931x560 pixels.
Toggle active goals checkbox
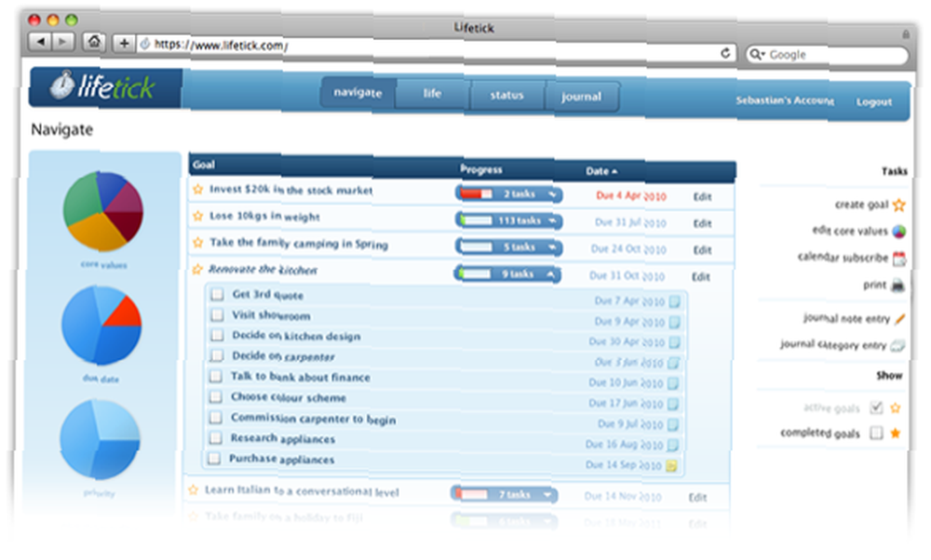point(876,407)
